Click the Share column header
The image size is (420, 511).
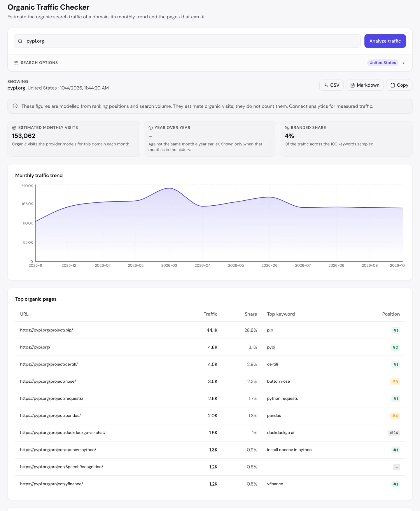click(x=251, y=314)
